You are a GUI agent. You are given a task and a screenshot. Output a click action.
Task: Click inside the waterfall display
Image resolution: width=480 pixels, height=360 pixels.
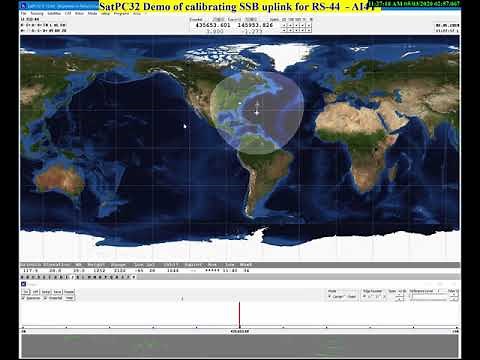[240, 346]
